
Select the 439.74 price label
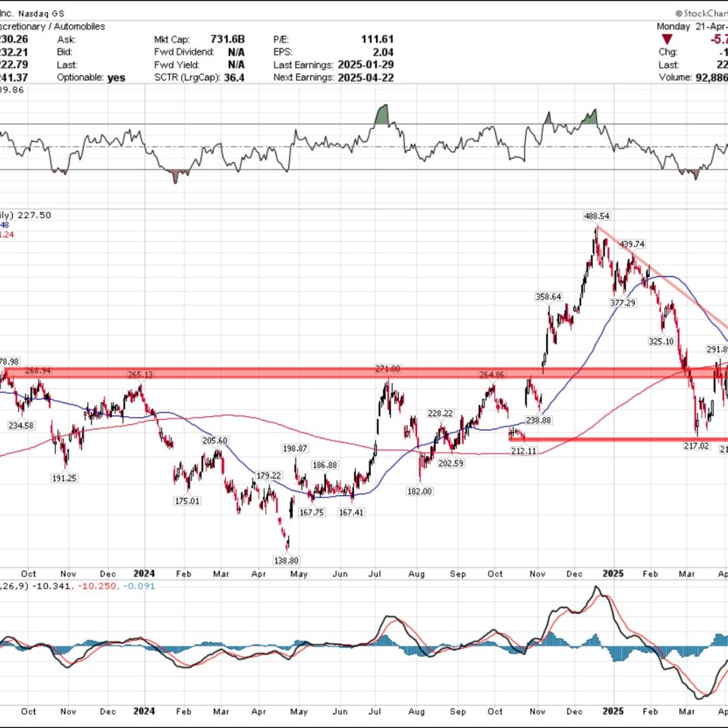(x=632, y=244)
